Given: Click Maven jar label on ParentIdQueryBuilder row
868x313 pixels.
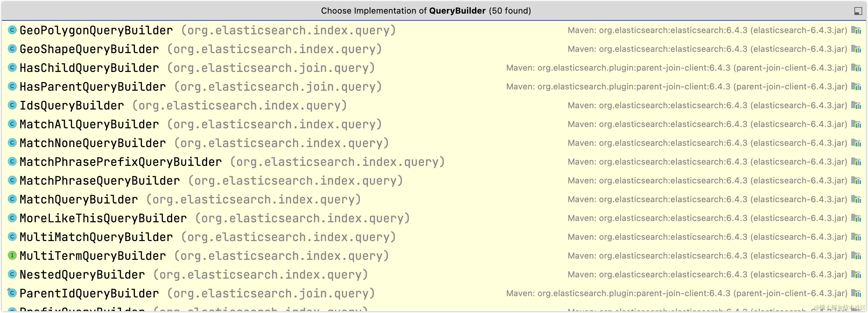Looking at the screenshot, I should pyautogui.click(x=677, y=294).
